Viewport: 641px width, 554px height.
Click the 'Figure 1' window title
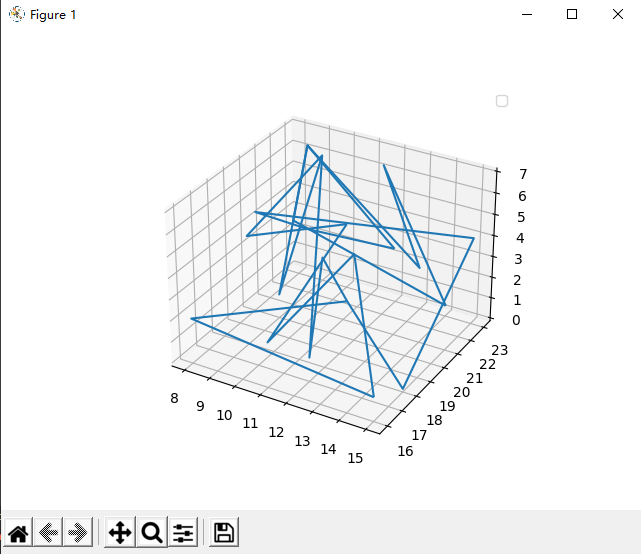click(x=53, y=15)
